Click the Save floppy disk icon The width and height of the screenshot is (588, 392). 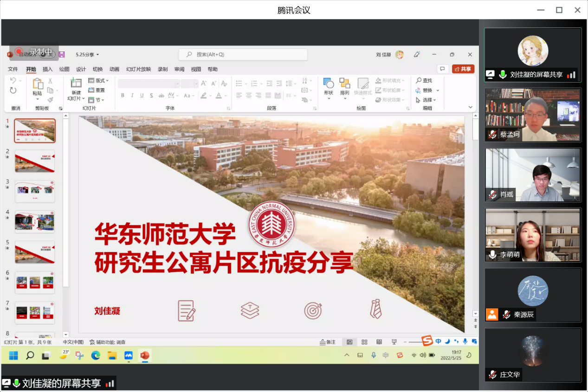pos(62,55)
